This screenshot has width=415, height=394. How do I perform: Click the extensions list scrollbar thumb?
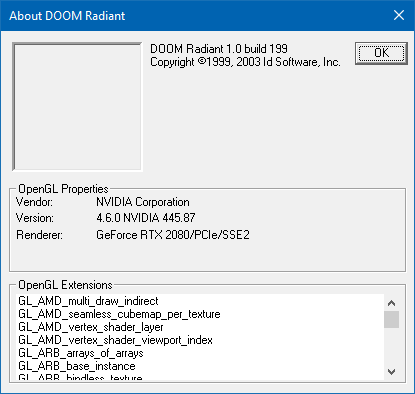click(391, 319)
